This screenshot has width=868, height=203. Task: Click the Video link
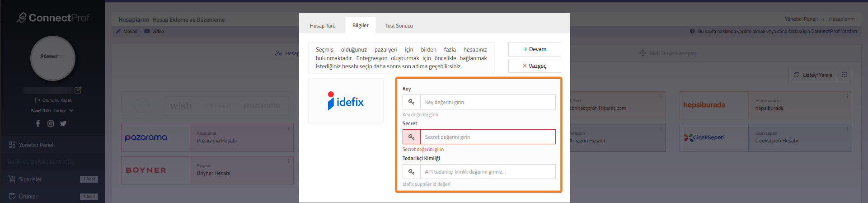click(154, 31)
